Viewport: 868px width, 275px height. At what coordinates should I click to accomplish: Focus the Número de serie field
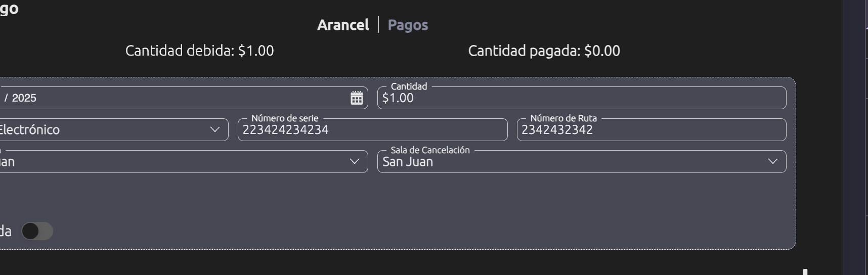click(372, 130)
